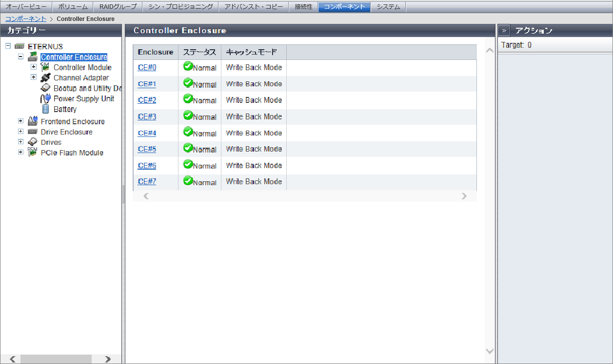Switch to the RAIDグループ tab
Image resolution: width=613 pixels, height=364 pixels.
tap(118, 7)
